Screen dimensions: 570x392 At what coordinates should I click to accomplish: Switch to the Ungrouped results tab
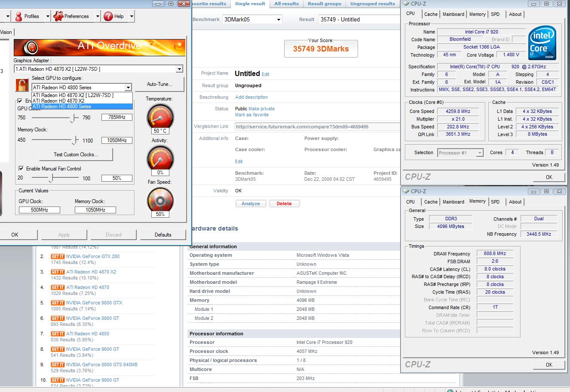[x=373, y=4]
